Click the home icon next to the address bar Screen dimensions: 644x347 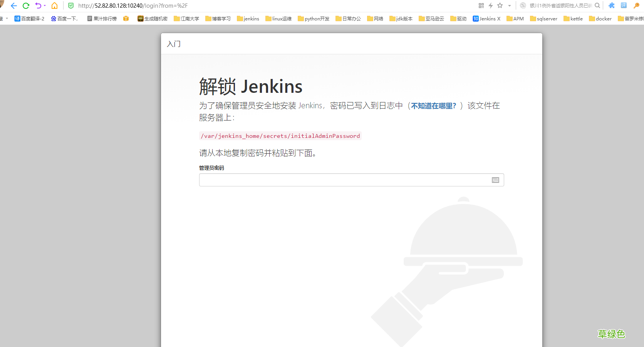[x=54, y=6]
